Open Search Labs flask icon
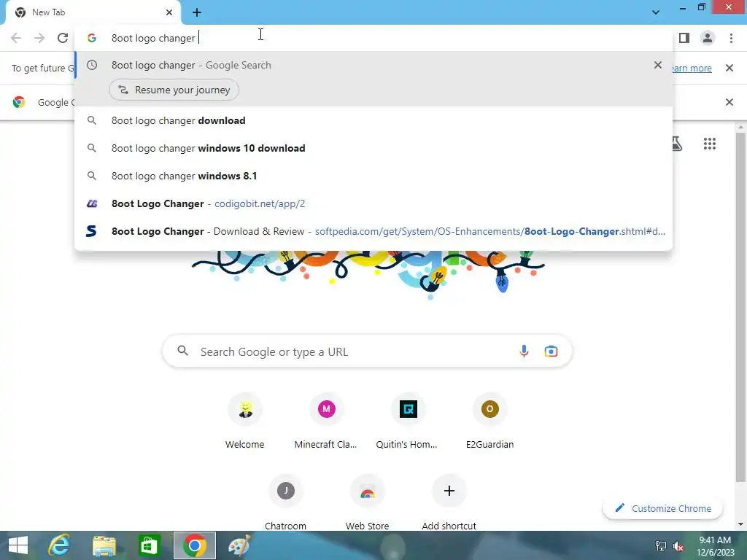 [x=676, y=144]
